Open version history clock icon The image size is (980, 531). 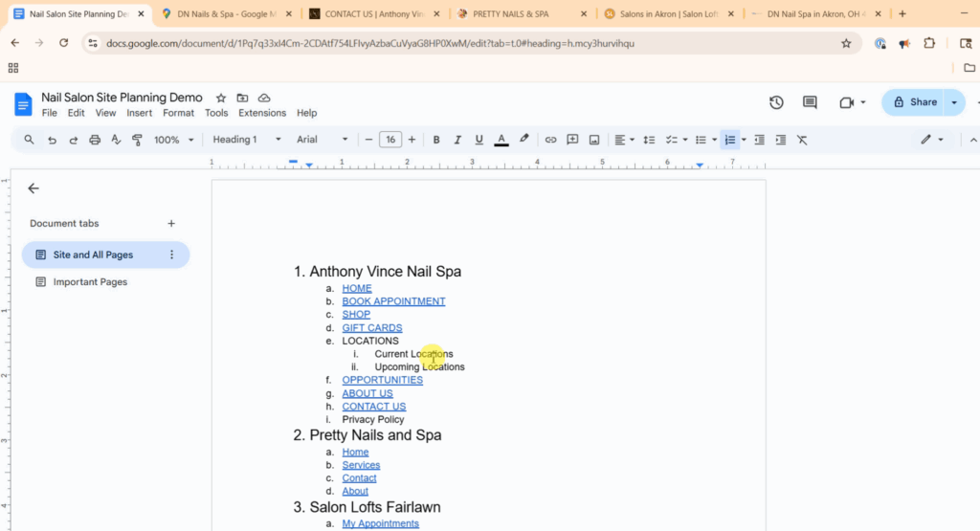(x=776, y=102)
